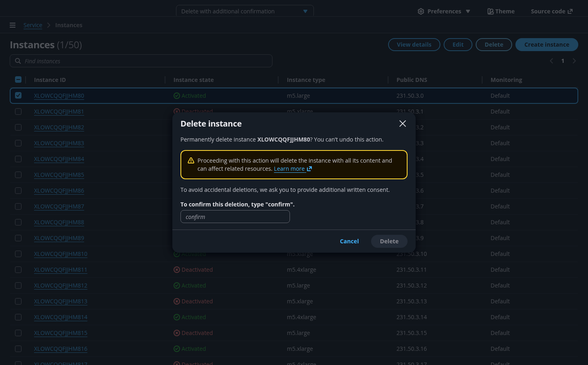The width and height of the screenshot is (588, 365).
Task: Click the Source code external link icon
Action: tap(570, 11)
